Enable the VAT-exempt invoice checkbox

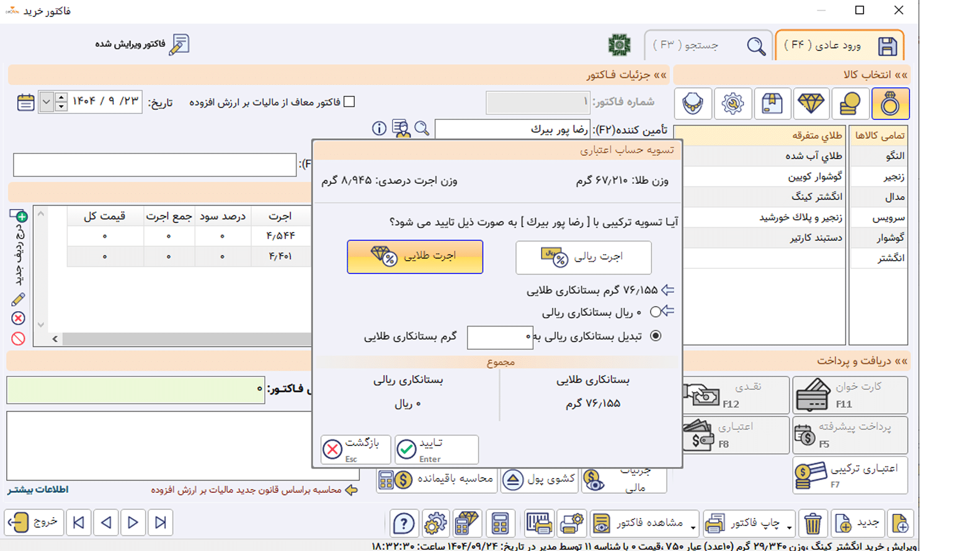click(x=349, y=102)
